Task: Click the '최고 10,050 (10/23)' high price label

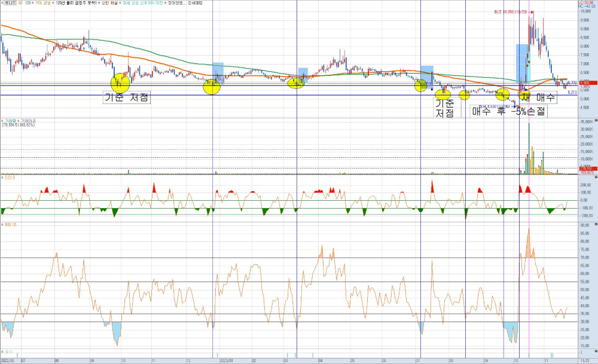Action: point(510,12)
